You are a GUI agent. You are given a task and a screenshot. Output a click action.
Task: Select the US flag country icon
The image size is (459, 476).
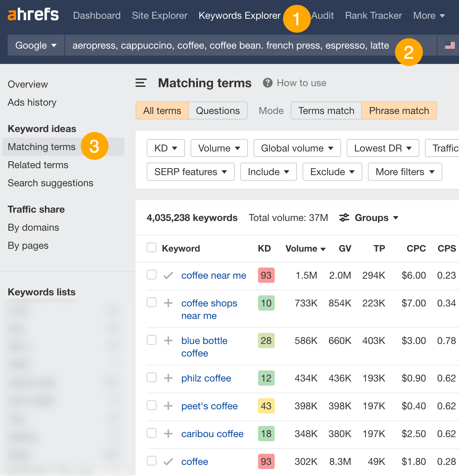[x=450, y=45]
